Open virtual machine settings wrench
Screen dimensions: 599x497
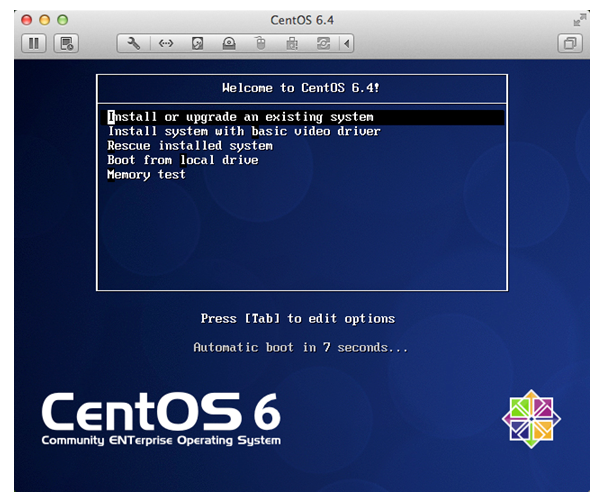(x=133, y=43)
